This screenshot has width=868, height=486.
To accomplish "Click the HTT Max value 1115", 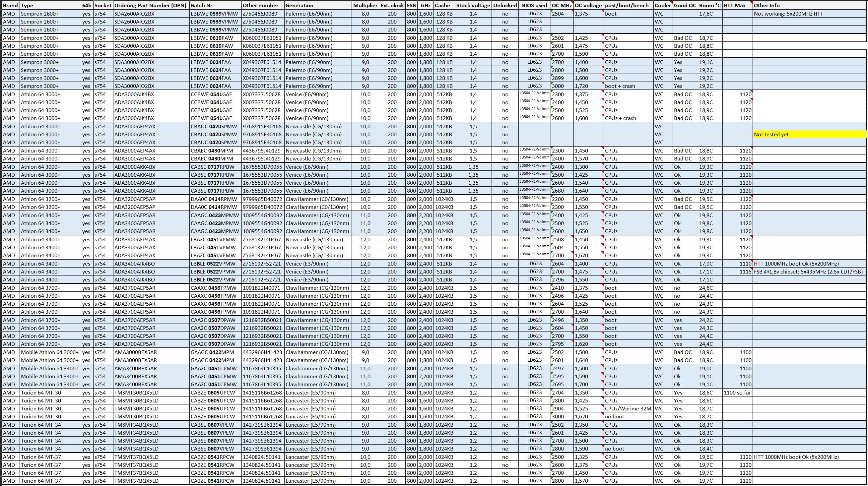I will click(x=737, y=272).
